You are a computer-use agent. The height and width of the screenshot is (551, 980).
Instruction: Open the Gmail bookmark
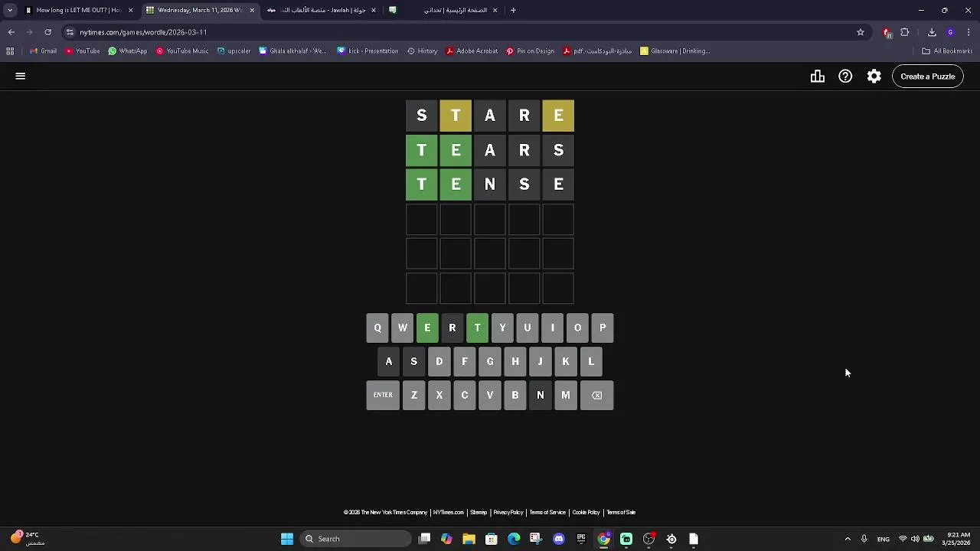pyautogui.click(x=43, y=51)
